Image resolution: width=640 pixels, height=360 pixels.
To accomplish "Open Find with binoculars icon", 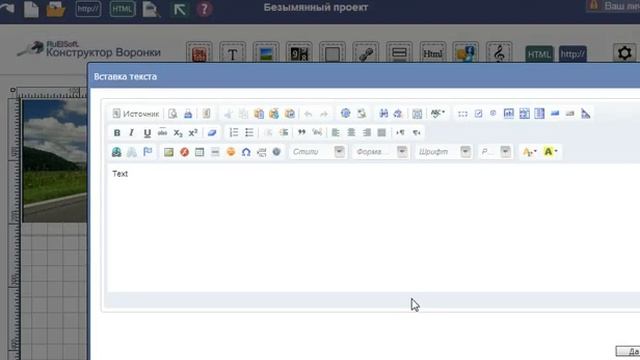I will point(384,114).
